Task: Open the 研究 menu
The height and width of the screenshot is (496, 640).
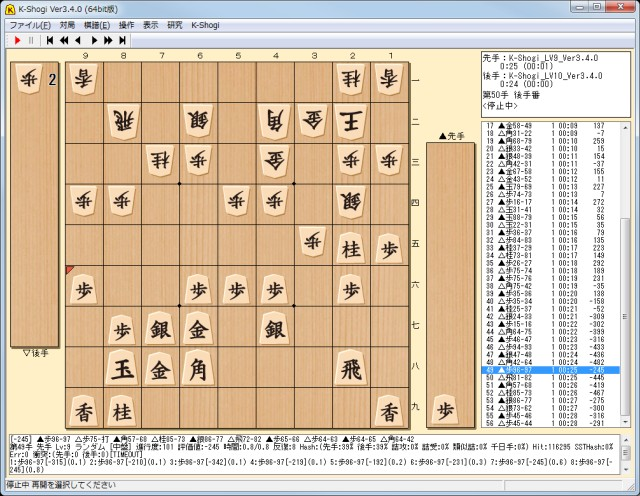Action: click(x=175, y=24)
